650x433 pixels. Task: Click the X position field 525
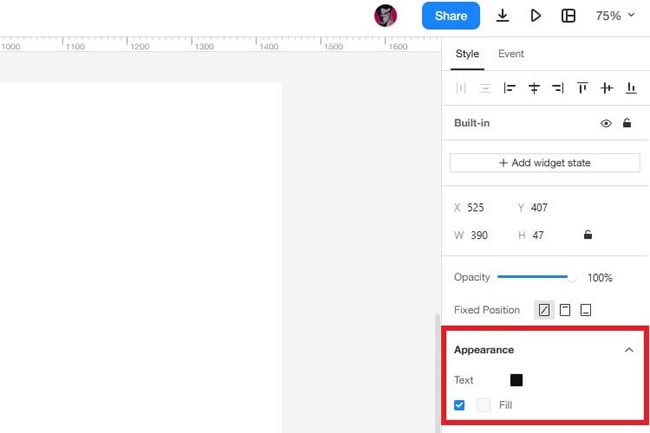click(x=476, y=208)
